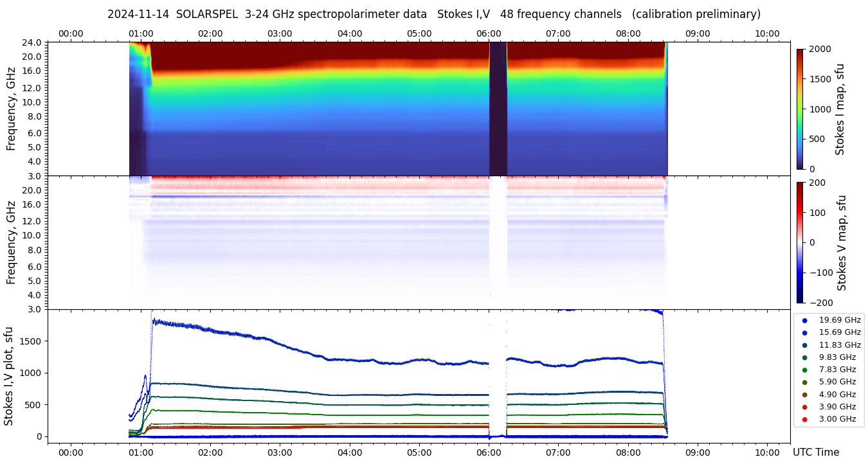Click the Stokes I map colorbar
Screen dimensions: 868x466
tap(800, 109)
